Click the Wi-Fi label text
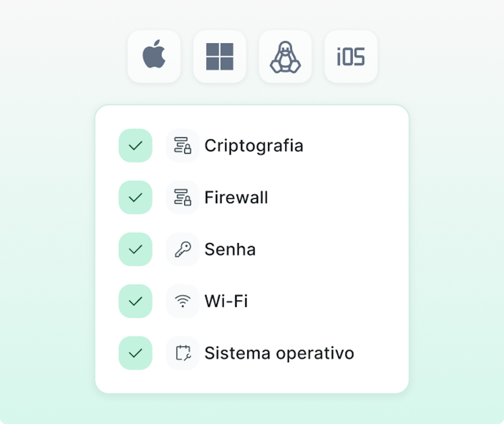 point(226,301)
